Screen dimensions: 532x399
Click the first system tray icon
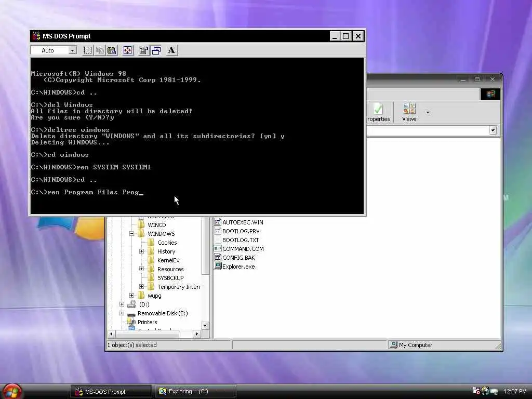pyautogui.click(x=476, y=391)
